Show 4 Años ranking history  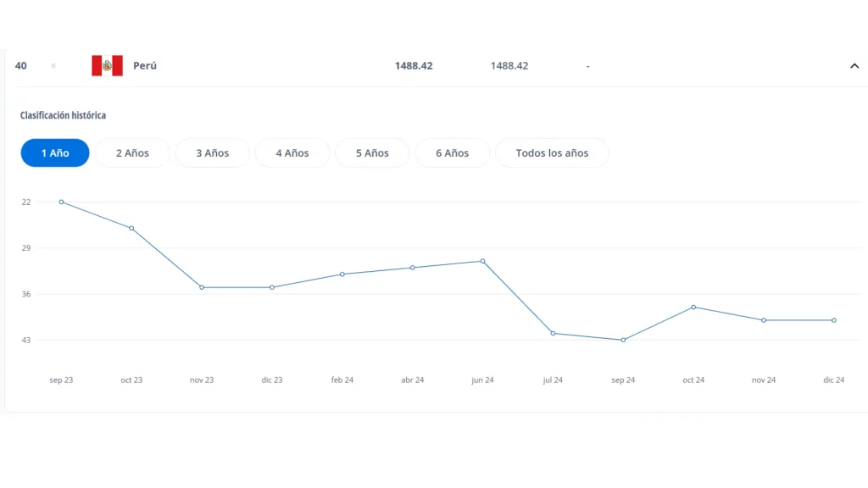(292, 153)
